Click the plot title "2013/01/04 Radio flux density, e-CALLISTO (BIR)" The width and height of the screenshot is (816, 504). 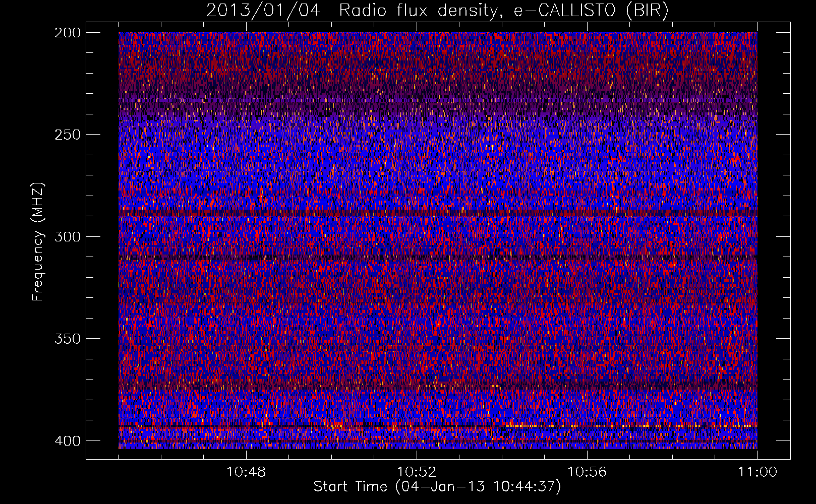tap(437, 10)
